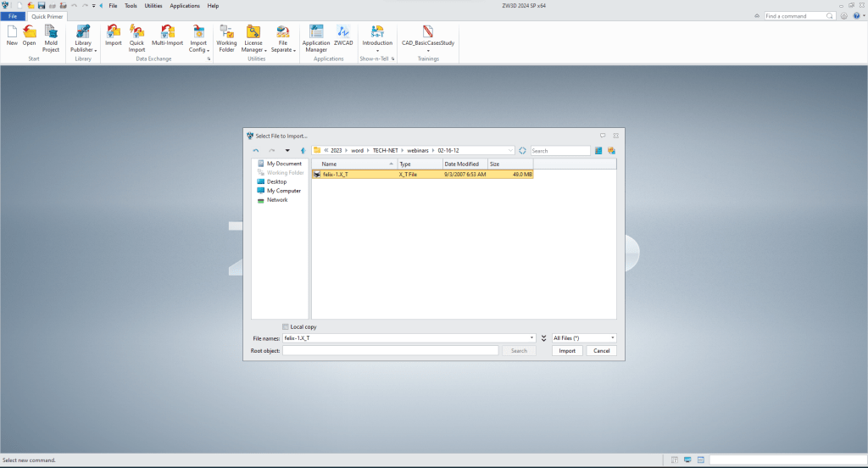
Task: Enable the Local copy checkbox
Action: [286, 326]
